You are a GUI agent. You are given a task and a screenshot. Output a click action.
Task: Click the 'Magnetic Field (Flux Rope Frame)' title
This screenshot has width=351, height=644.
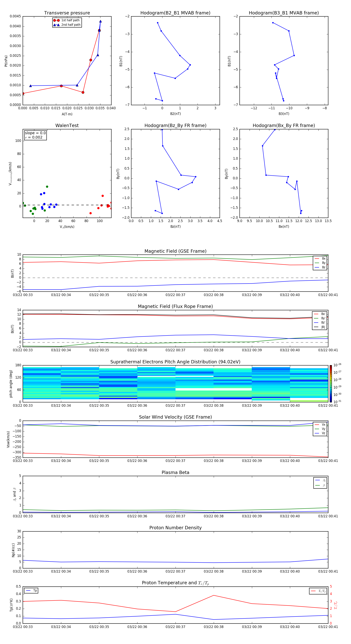point(175,307)
